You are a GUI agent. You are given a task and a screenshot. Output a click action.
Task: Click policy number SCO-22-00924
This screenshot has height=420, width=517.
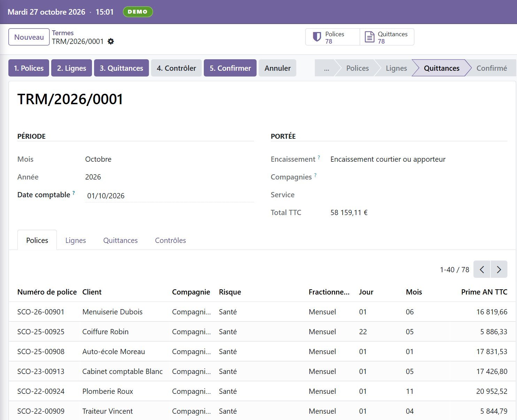[41, 391]
